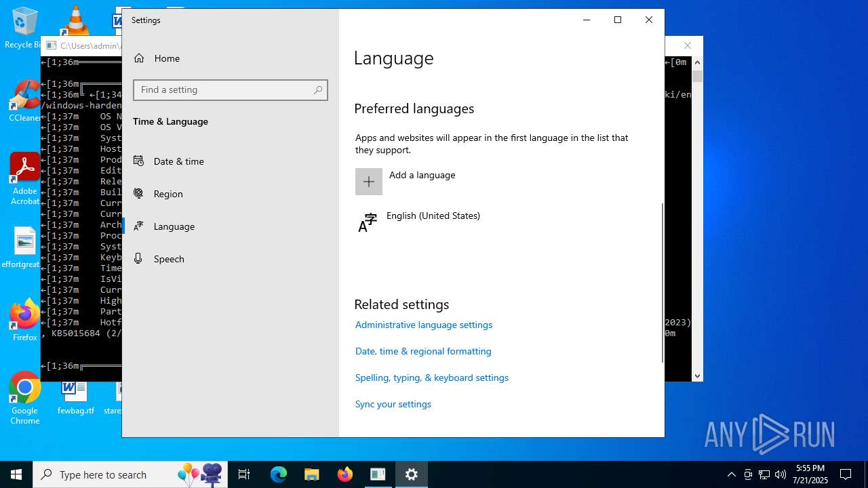Maximize the Settings window
The width and height of the screenshot is (868, 488).
(x=618, y=20)
